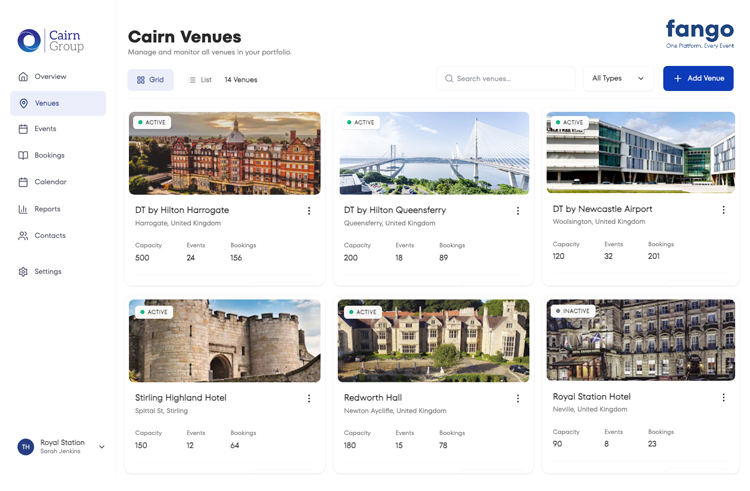The height and width of the screenshot is (491, 750).
Task: Click the Royal Station Hotel photo
Action: pyautogui.click(x=640, y=340)
